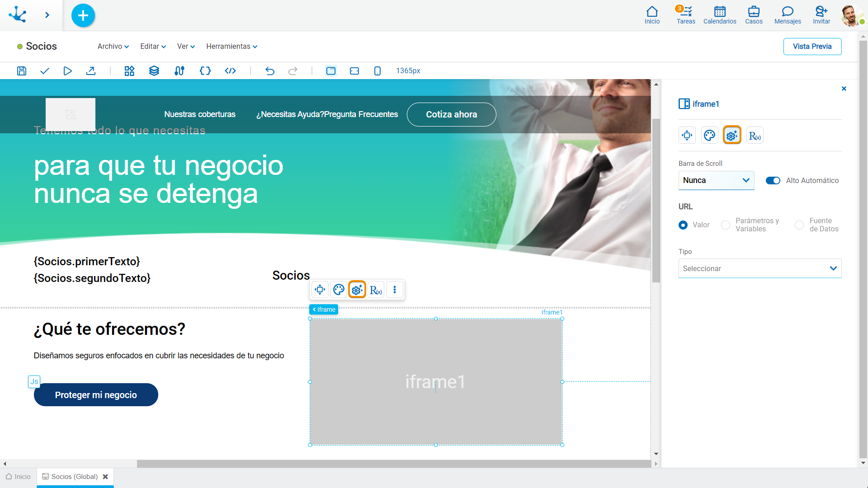
Task: Expand the Ver menu
Action: tap(186, 47)
